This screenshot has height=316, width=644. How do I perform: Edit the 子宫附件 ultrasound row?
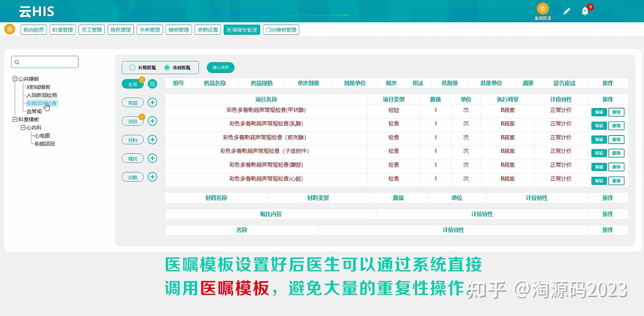click(599, 153)
